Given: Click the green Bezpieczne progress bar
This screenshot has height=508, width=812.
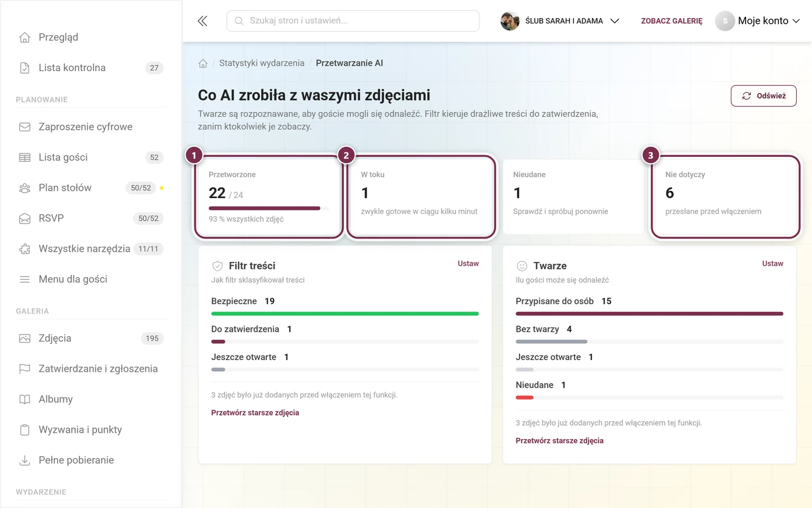Looking at the screenshot, I should 345,314.
